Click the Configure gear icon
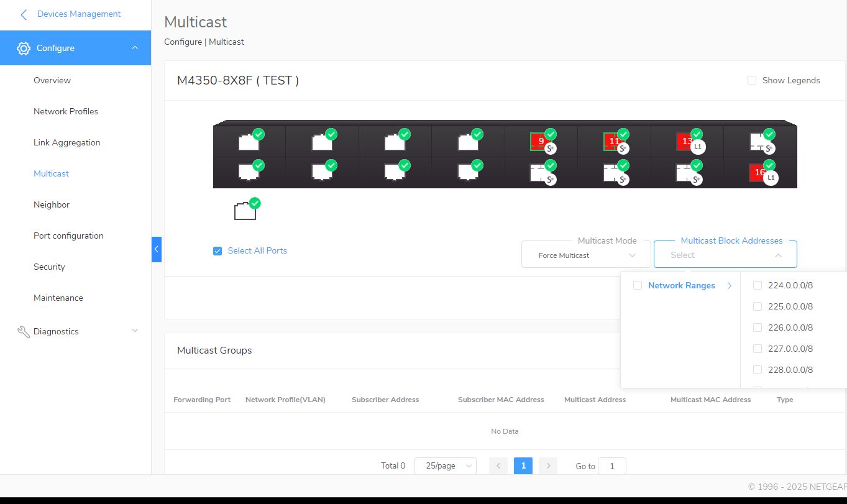Screen dimensions: 847x504 pos(24,48)
